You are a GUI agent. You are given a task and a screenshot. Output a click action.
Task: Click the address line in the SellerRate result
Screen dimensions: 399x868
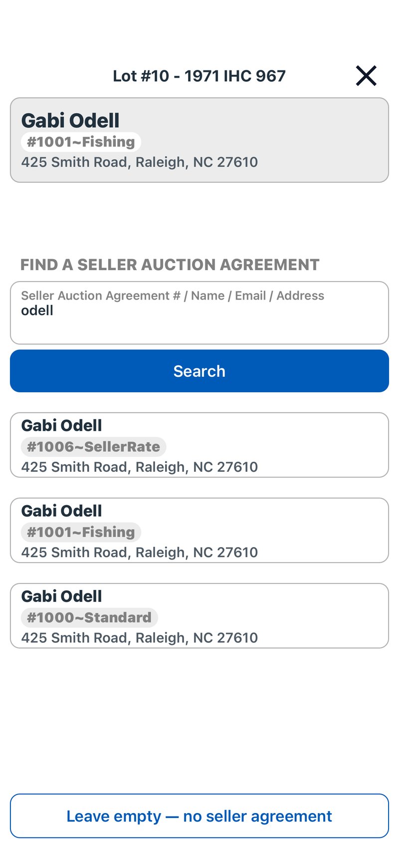[140, 467]
